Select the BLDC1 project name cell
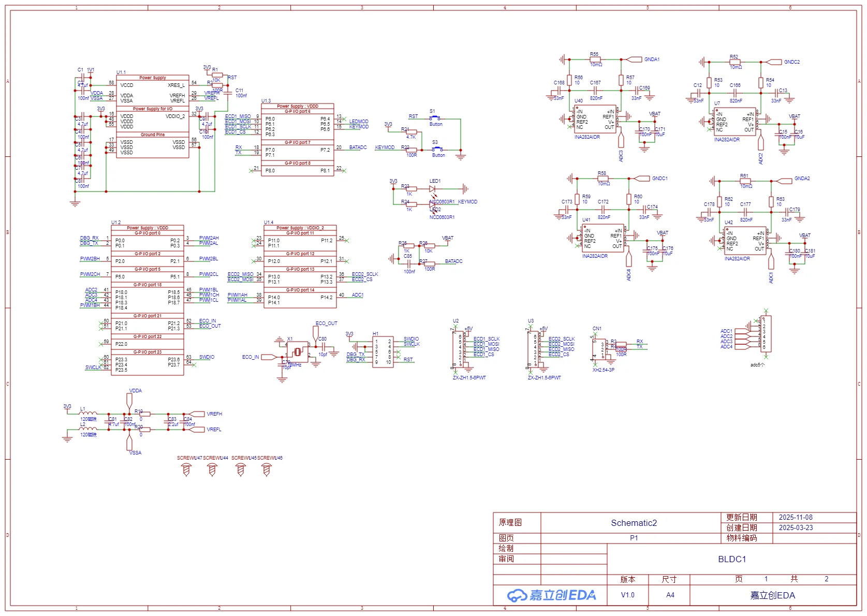The width and height of the screenshot is (867, 616). (731, 559)
